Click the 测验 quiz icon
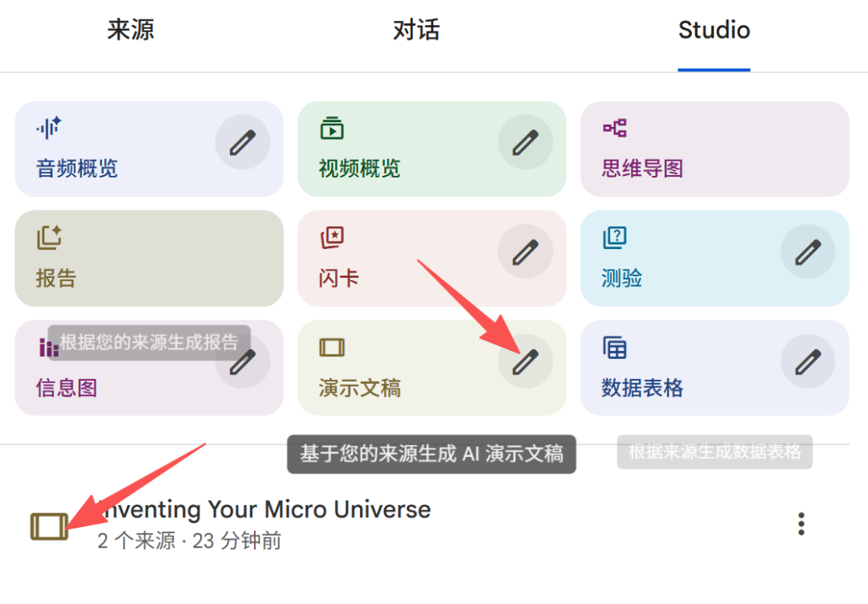868x604 pixels. (613, 238)
